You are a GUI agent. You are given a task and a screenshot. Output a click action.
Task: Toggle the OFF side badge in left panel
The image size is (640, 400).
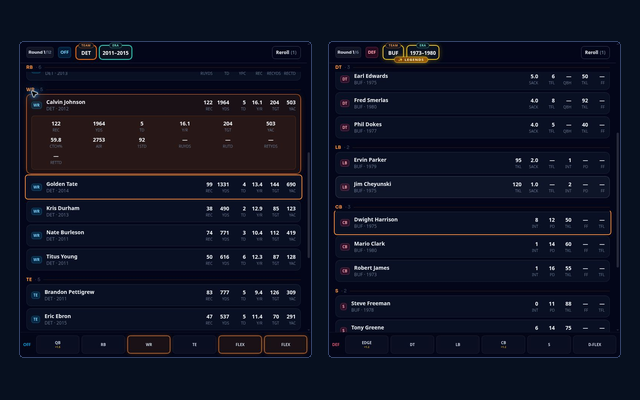(x=64, y=52)
